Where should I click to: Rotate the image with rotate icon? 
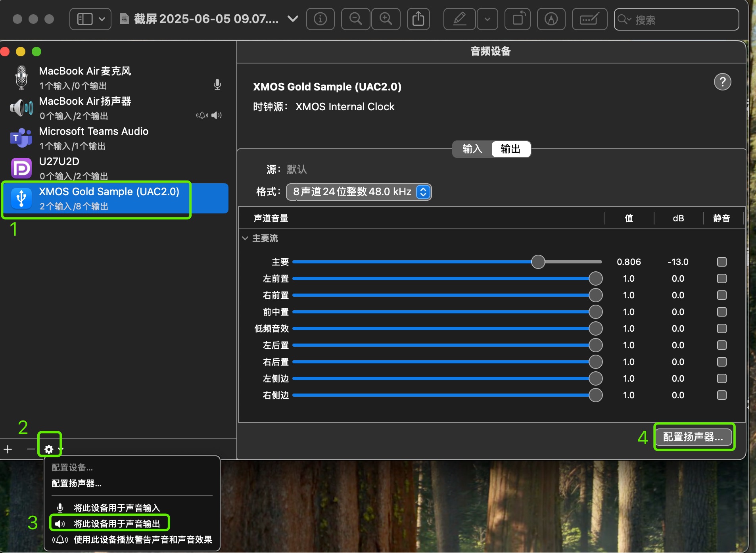click(518, 19)
